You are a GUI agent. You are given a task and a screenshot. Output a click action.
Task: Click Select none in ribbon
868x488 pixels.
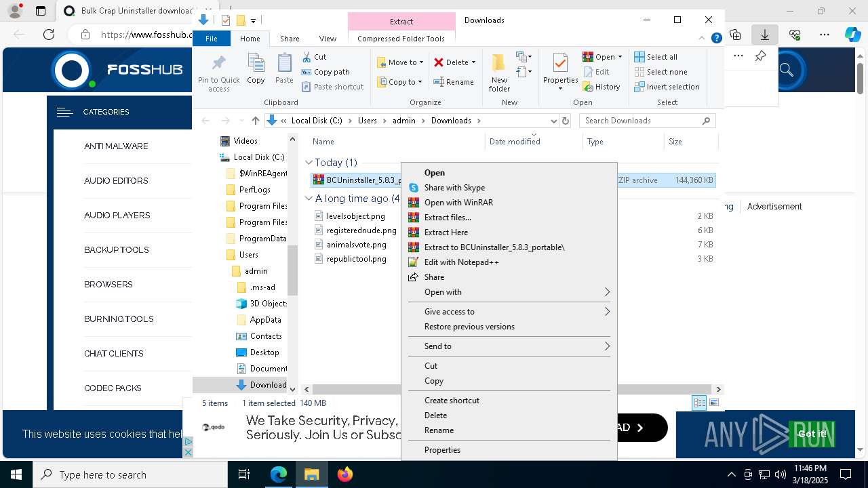tap(660, 72)
